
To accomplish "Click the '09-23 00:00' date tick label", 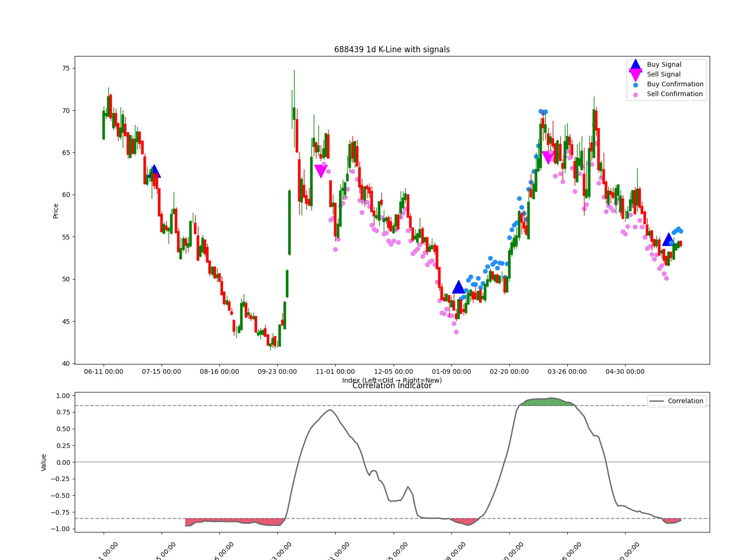I will click(277, 371).
